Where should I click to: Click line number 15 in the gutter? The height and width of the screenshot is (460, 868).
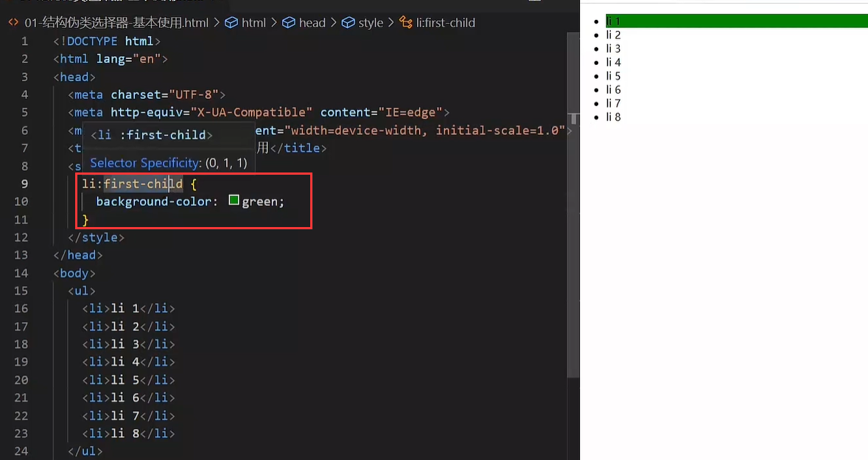pyautogui.click(x=21, y=291)
